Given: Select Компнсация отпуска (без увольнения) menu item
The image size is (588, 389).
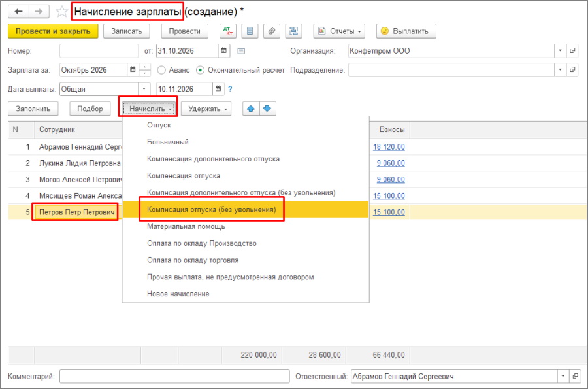Looking at the screenshot, I should click(x=246, y=209).
